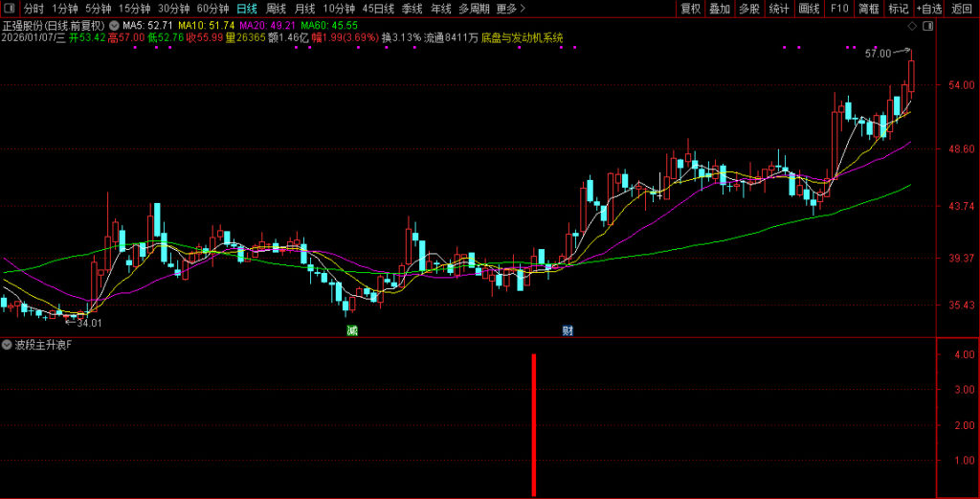Switch to the 周线 weekly period
Screen dimensions: 980x499
(276, 9)
